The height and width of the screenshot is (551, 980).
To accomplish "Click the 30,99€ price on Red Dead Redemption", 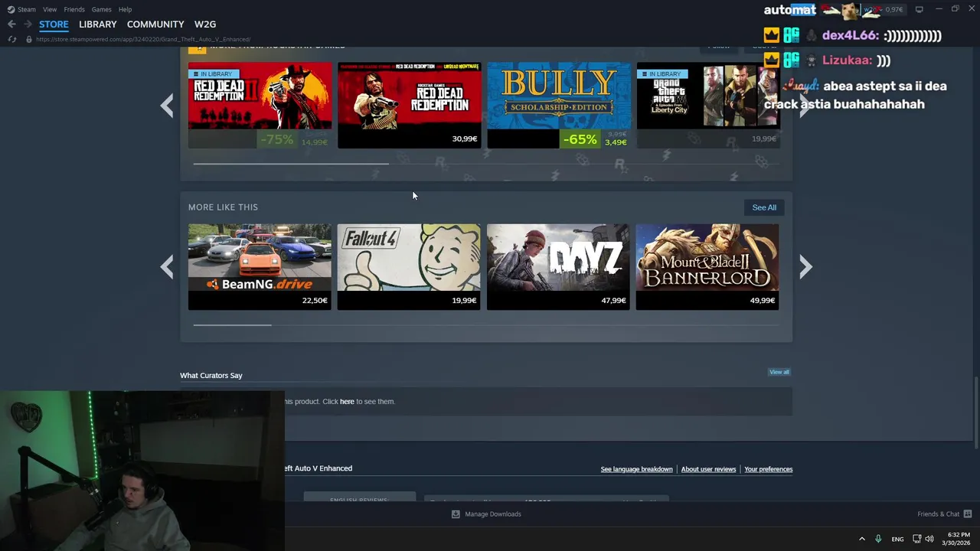I will point(465,139).
